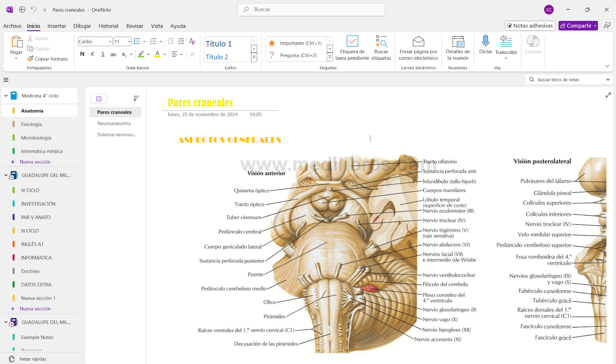Click Enviar página por correo electrónico
The height and width of the screenshot is (364, 616).
(418, 48)
